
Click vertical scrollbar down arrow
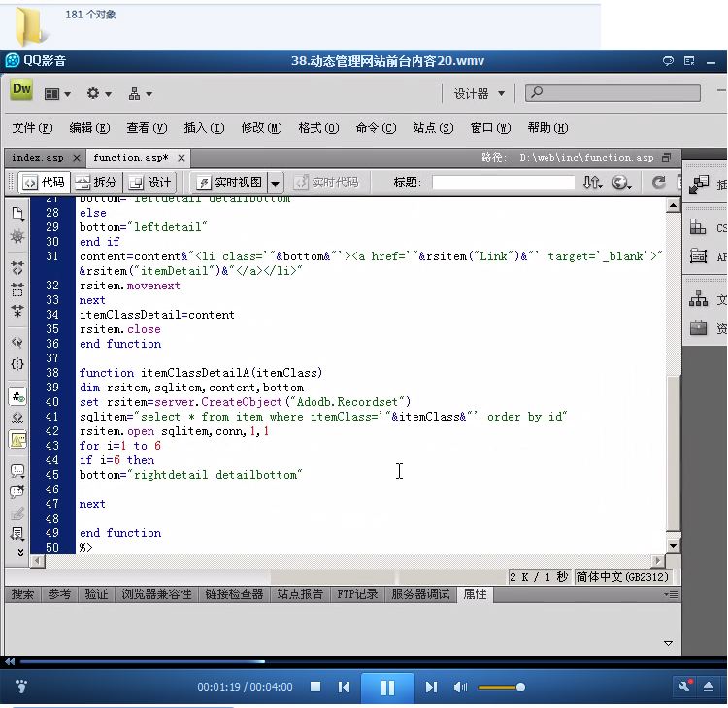pos(674,546)
